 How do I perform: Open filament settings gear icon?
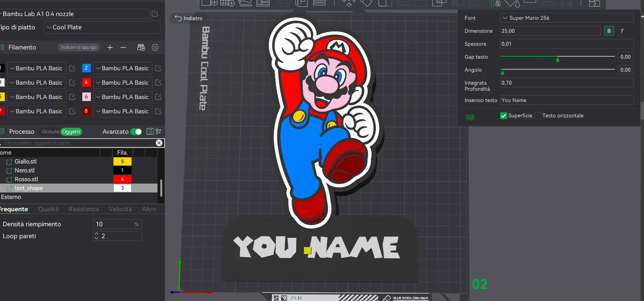point(155,47)
